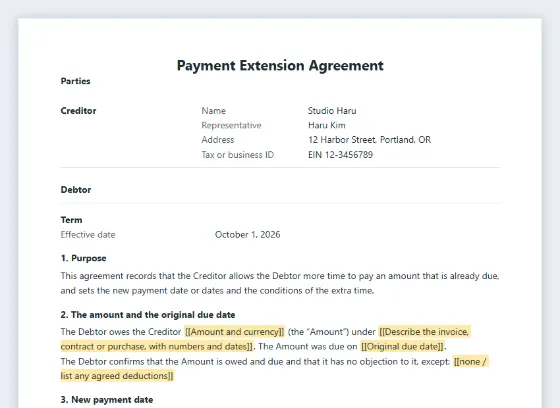Screen dimensions: 560x408
Task: Click the creditor name 'Studio Haru'
Action: [x=332, y=111]
